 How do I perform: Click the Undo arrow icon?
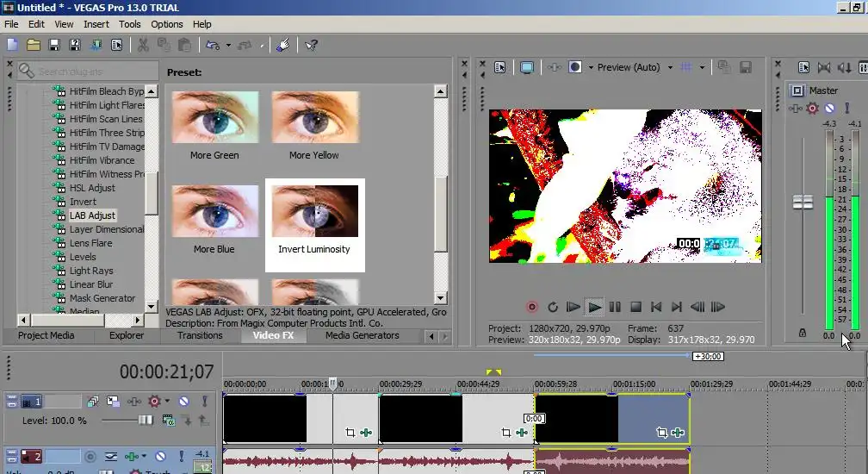(213, 46)
